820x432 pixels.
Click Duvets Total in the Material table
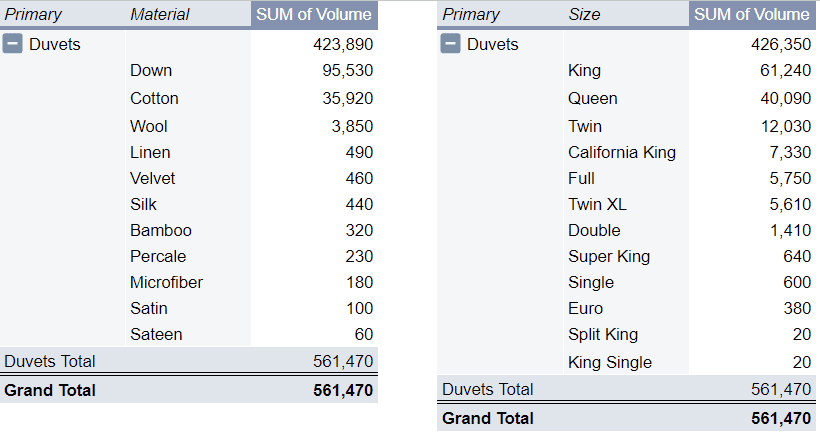click(x=50, y=361)
